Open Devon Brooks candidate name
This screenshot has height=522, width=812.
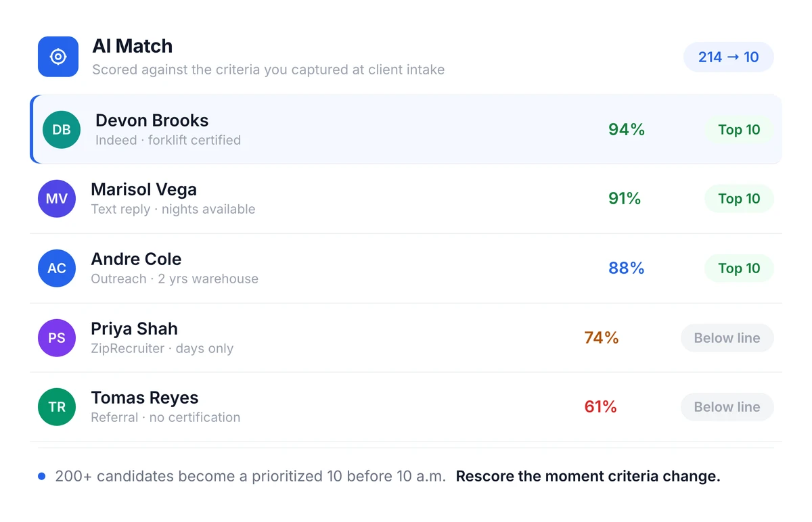coord(152,120)
